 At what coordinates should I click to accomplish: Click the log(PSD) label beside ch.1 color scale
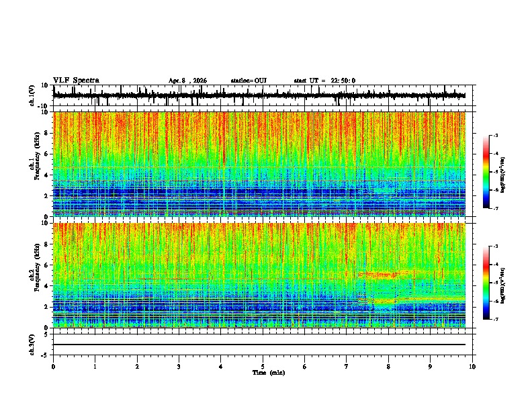point(503,175)
